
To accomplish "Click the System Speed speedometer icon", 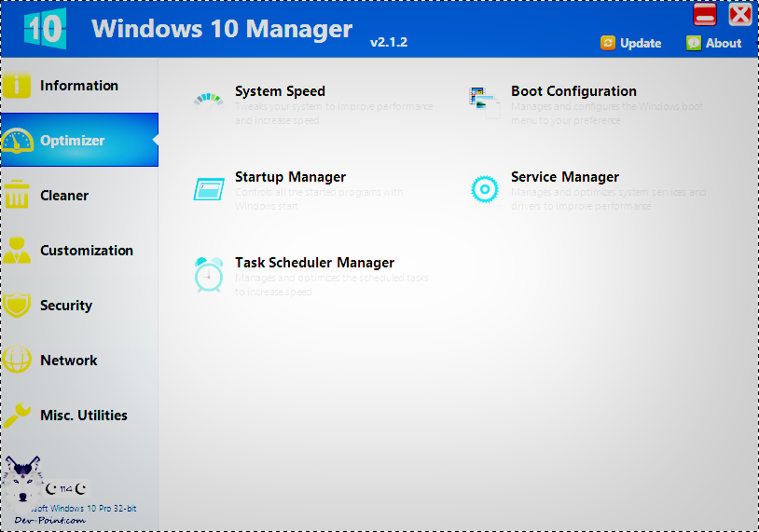I will [208, 99].
